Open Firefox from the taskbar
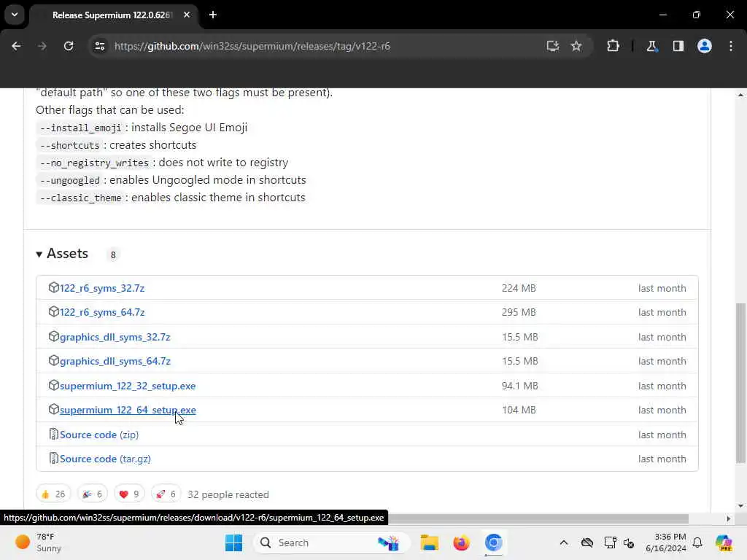Viewport: 747px width, 560px height. [x=461, y=542]
